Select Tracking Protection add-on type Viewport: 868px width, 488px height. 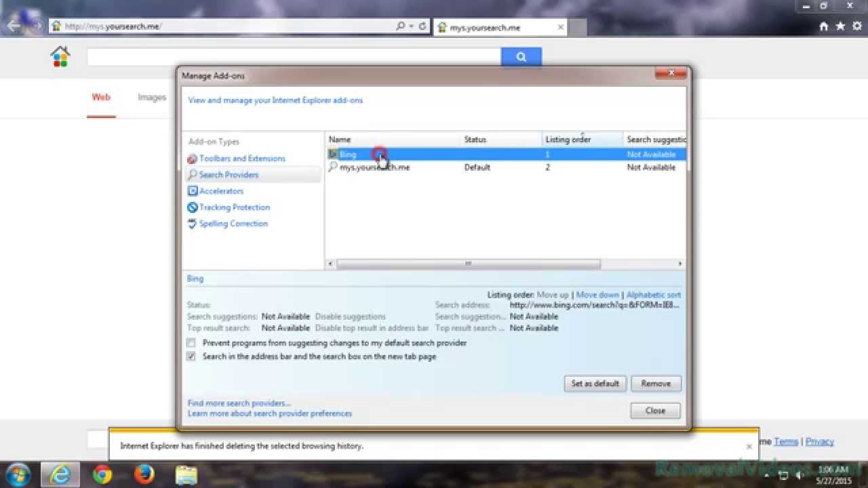[234, 207]
